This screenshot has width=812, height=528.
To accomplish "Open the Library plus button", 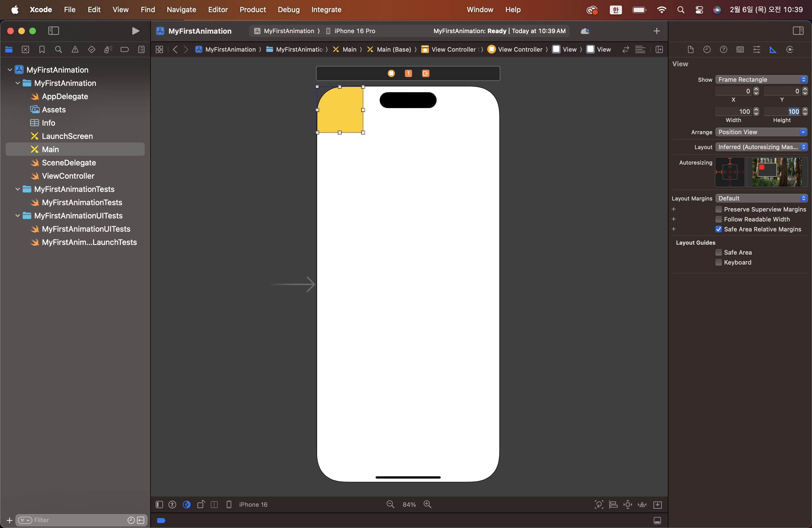I will coord(657,31).
